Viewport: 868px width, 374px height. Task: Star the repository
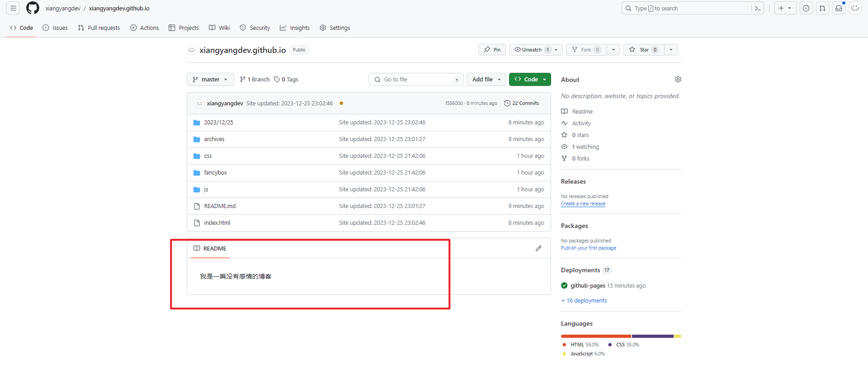tap(644, 50)
